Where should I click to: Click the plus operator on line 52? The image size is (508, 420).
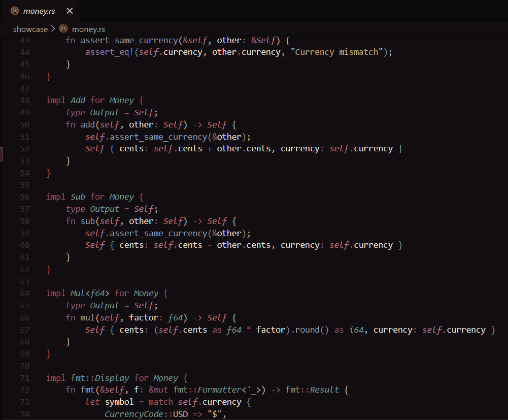coord(210,149)
